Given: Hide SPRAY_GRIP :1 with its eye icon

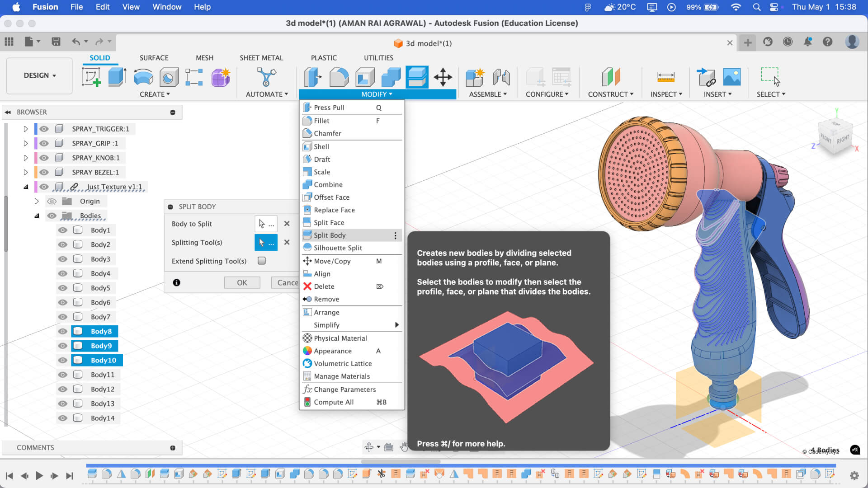Looking at the screenshot, I should (44, 143).
